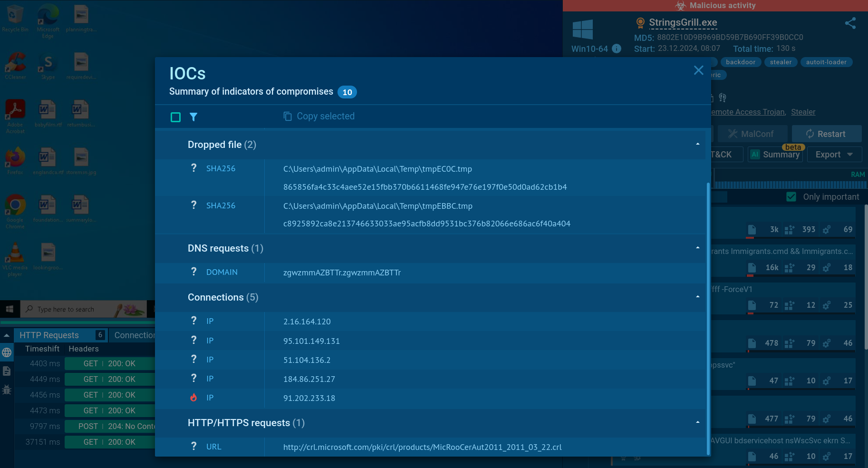Click the fire icon beside IP 91.202.233.18
Viewport: 868px width, 468px height.
tap(193, 398)
